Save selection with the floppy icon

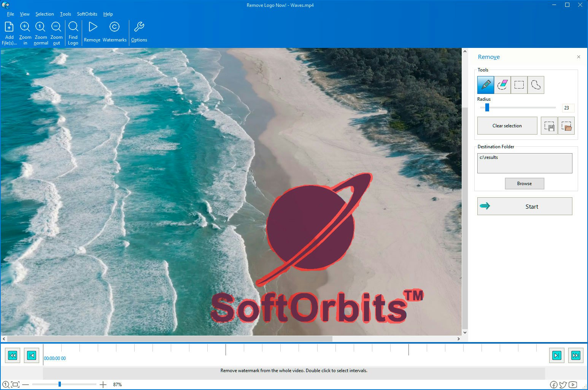[x=549, y=126]
